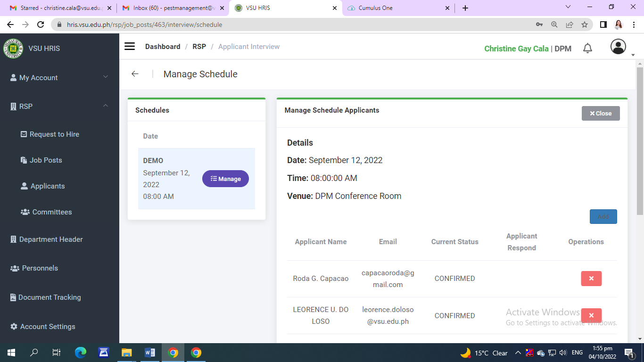Click the Manage button for DEMO schedule
Viewport: 644px width, 362px height.
click(x=225, y=179)
